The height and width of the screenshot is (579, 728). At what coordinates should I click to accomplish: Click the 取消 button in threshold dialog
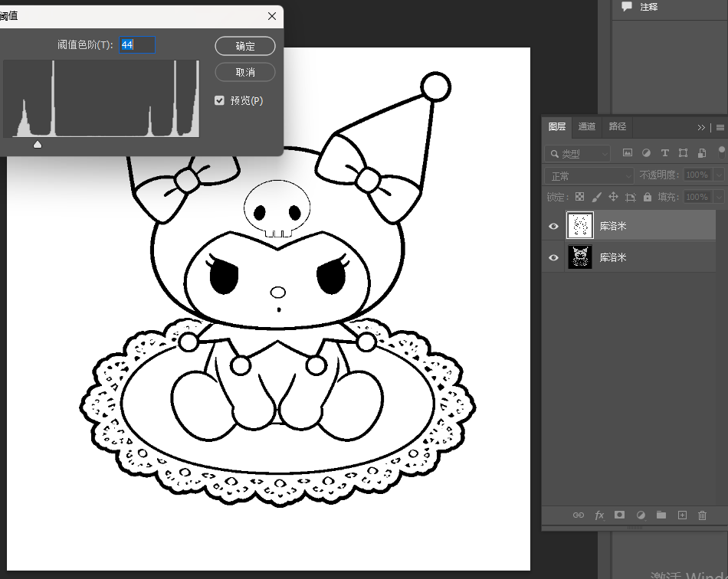[x=245, y=72]
